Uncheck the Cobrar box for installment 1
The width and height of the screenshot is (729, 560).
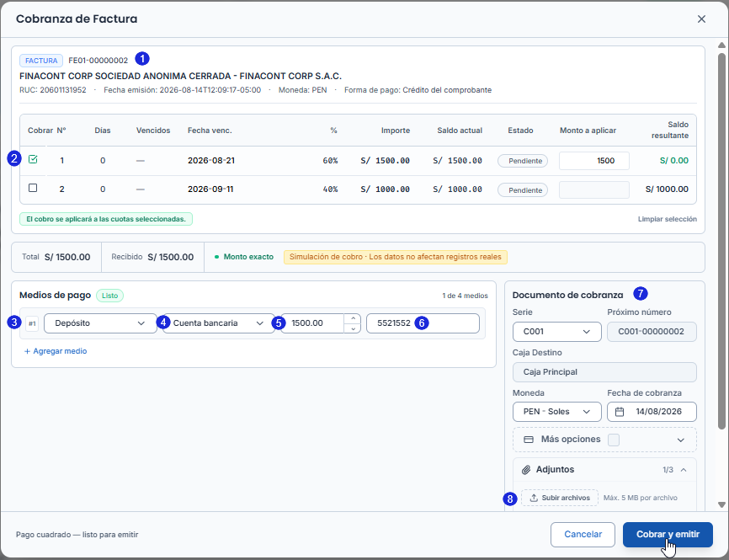pyautogui.click(x=33, y=159)
